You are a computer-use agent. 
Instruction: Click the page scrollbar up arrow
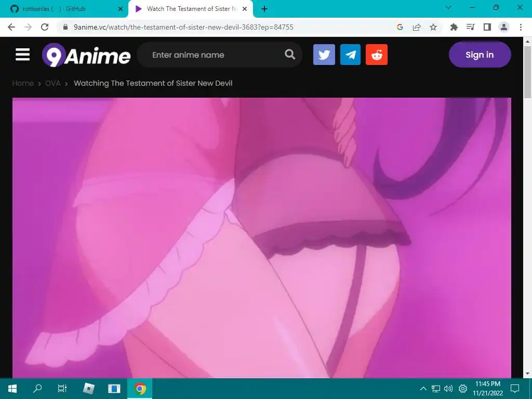click(527, 42)
